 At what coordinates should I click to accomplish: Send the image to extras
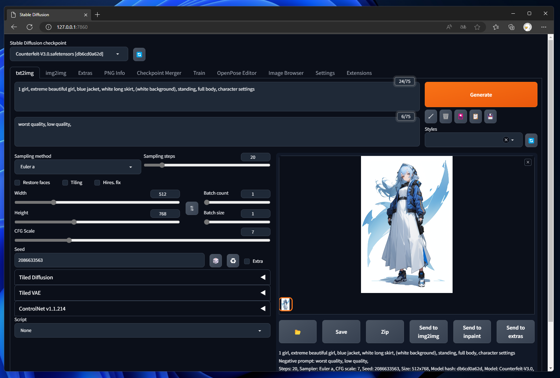[515, 332]
